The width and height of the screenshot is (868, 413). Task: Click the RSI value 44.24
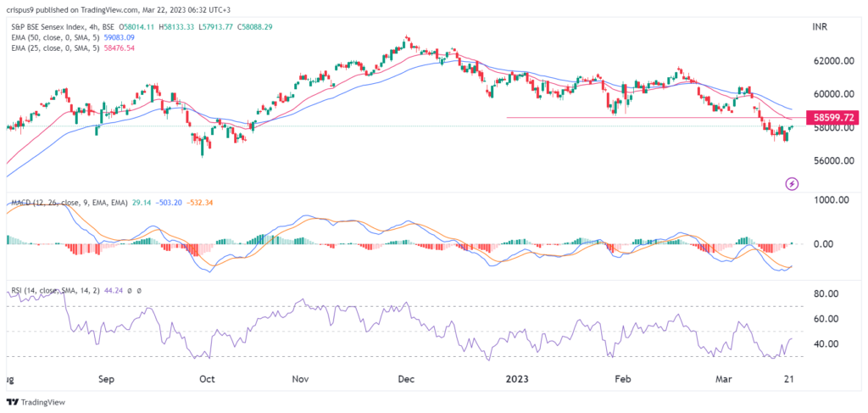112,290
